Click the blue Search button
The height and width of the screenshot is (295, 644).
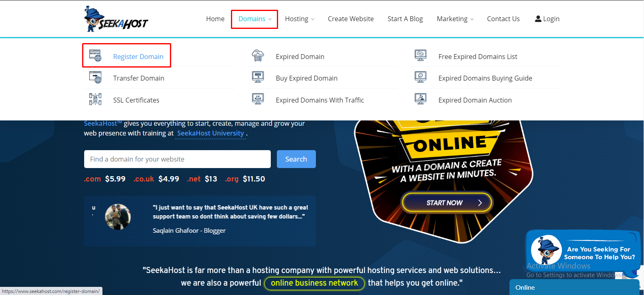click(296, 159)
